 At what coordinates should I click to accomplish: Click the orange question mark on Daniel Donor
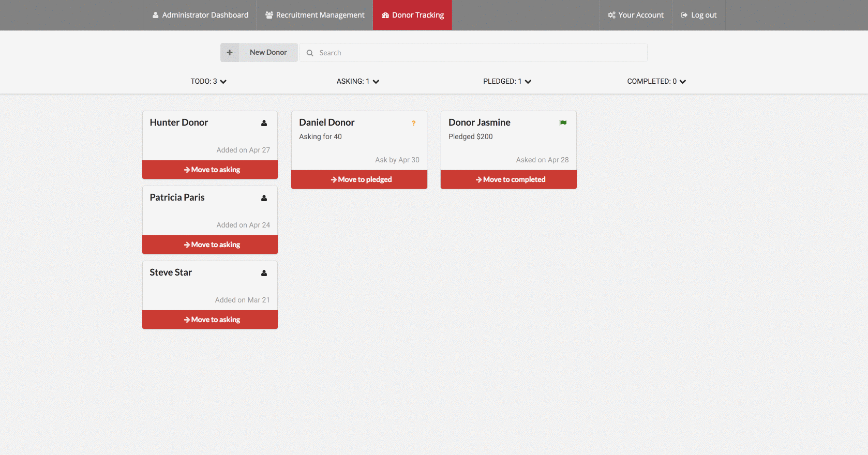coord(413,123)
